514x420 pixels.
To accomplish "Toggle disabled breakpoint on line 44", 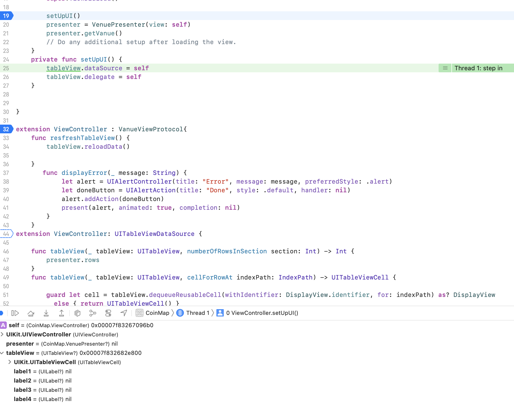I will (x=6, y=234).
